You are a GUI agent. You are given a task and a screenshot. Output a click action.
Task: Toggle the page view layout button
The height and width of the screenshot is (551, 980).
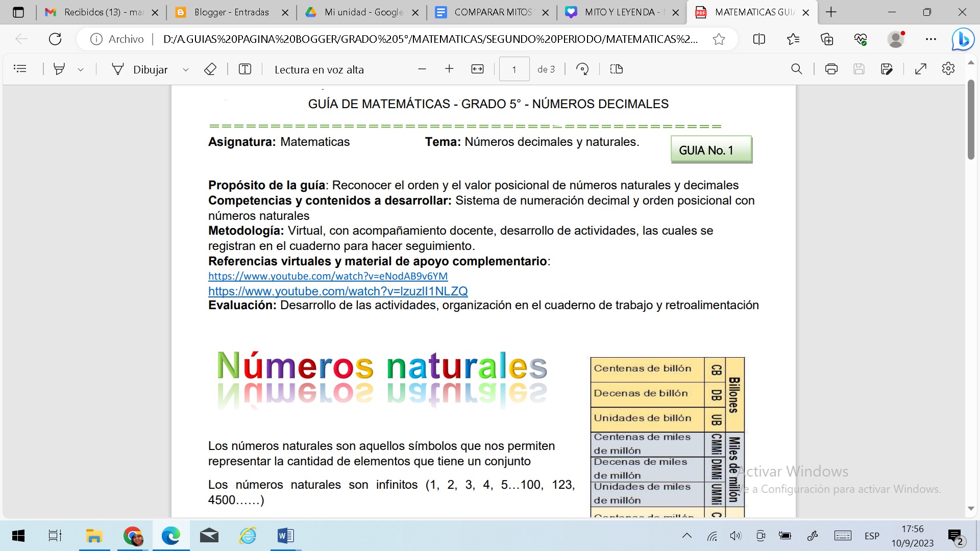pyautogui.click(x=616, y=69)
